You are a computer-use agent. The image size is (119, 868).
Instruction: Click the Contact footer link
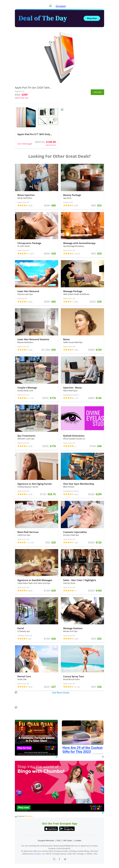tap(78, 840)
